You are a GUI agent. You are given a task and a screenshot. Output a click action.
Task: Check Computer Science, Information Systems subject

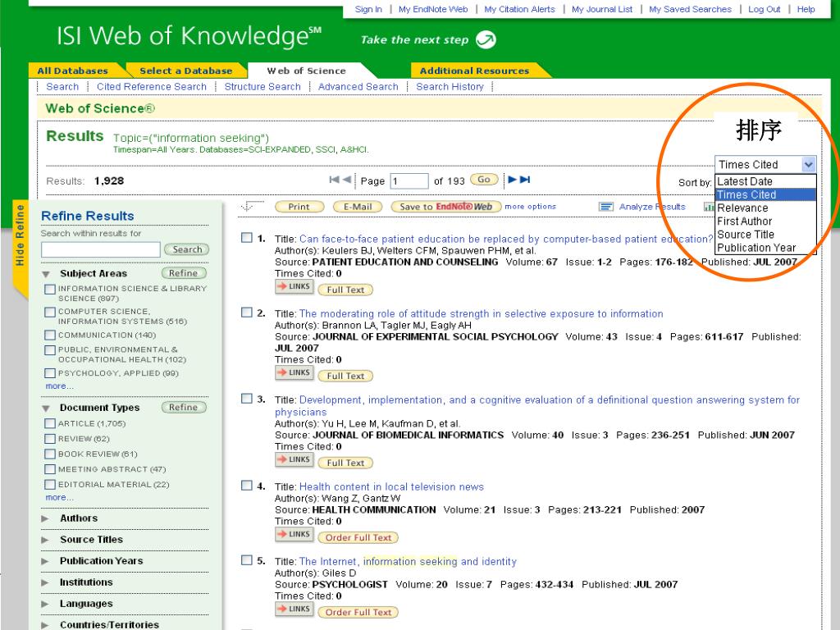[x=50, y=312]
